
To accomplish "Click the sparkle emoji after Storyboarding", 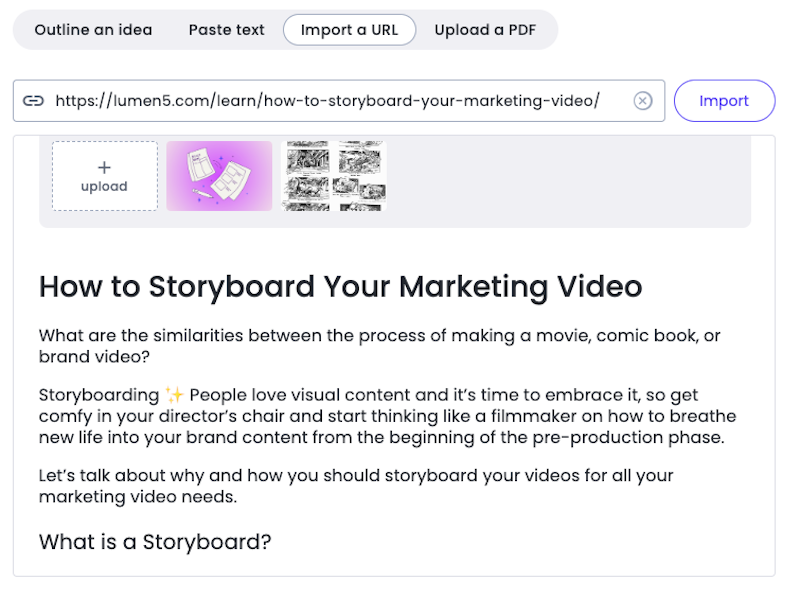I will click(174, 395).
